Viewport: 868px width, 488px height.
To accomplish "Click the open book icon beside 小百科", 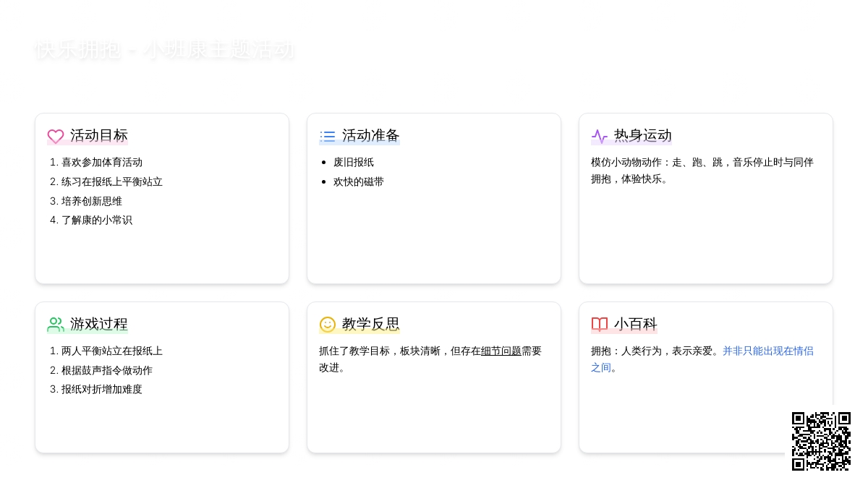I will click(x=600, y=325).
